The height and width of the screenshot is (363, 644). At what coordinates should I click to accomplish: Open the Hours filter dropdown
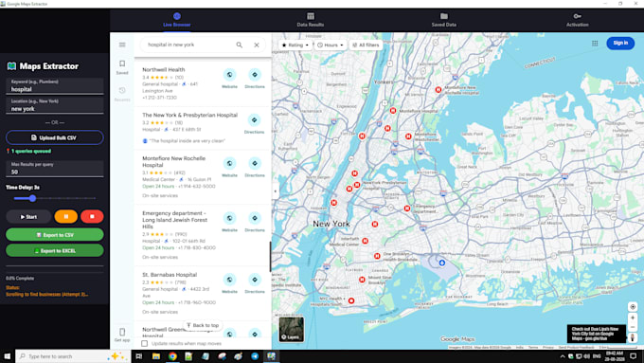[x=331, y=45]
